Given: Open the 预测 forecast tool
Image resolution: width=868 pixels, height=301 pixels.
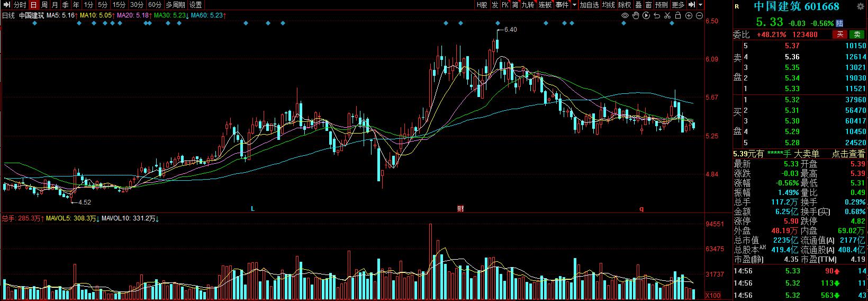Looking at the screenshot, I should pos(662,5).
